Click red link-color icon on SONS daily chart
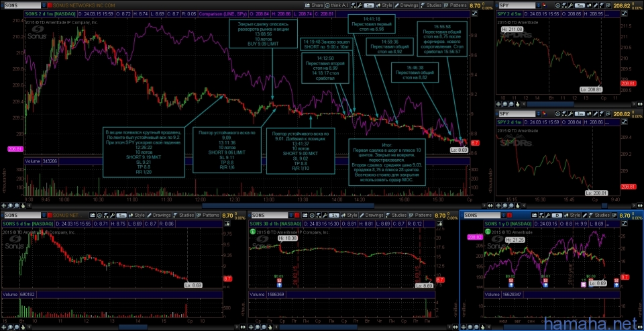The width and height of the screenshot is (644, 331). coord(509,215)
